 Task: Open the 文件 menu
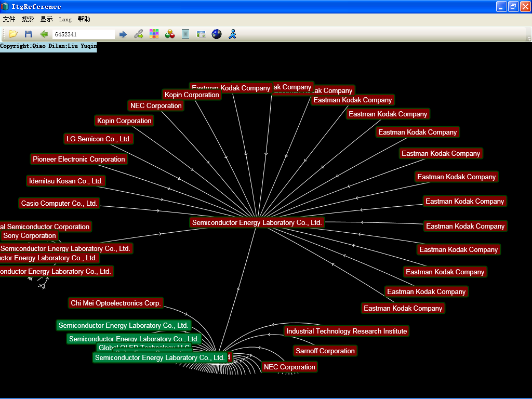coord(9,19)
